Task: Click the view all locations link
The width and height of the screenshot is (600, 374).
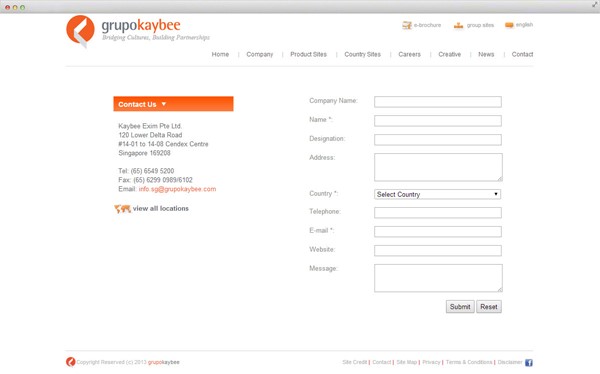Action: pyautogui.click(x=161, y=209)
